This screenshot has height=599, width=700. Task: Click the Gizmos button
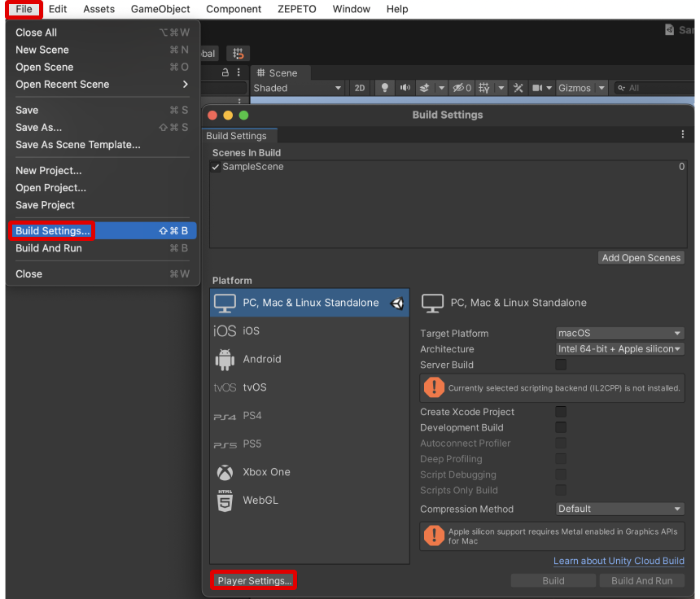(x=575, y=88)
